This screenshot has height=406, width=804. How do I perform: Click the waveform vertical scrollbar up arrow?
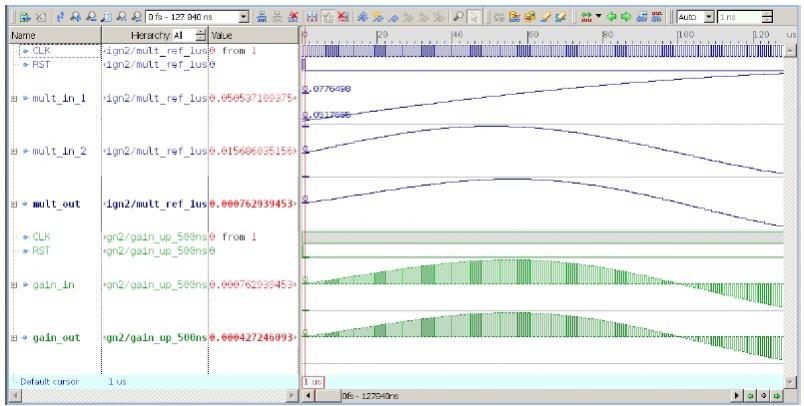(790, 50)
